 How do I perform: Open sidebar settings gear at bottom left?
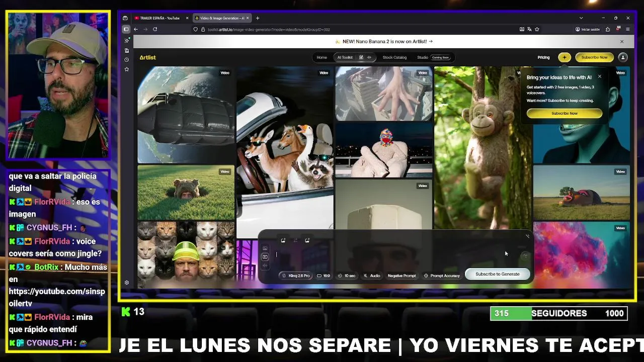pos(126,283)
